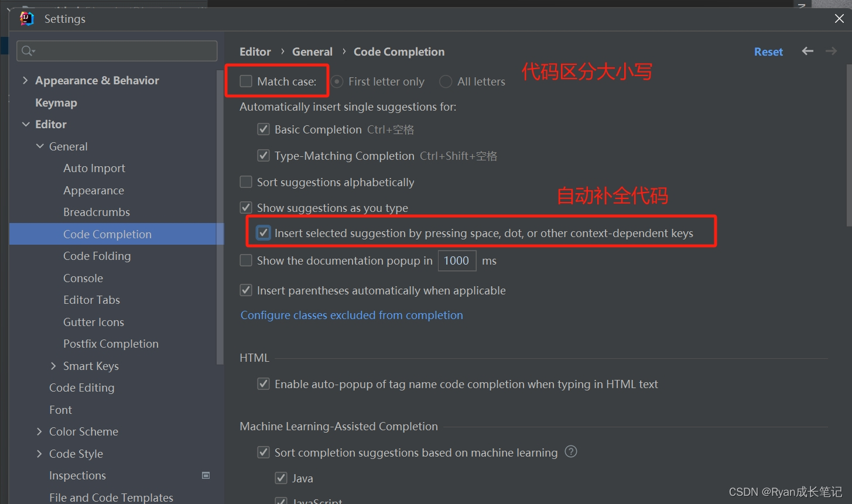Viewport: 852px width, 504px height.
Task: Uncheck the Java machine learning checkbox
Action: (x=281, y=478)
